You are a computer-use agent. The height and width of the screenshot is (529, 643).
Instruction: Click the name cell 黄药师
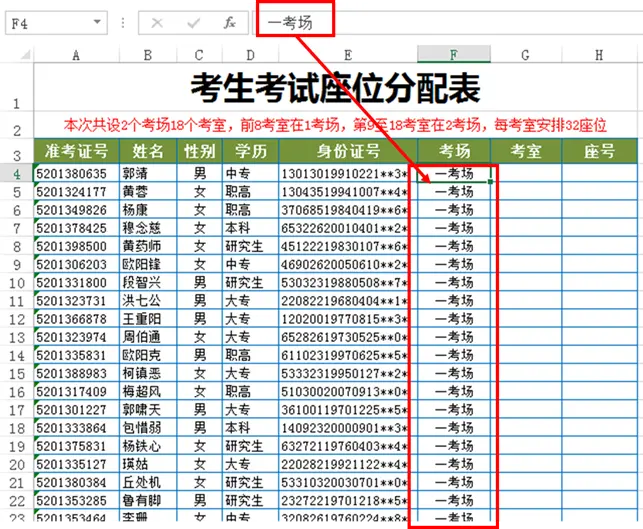(x=148, y=246)
